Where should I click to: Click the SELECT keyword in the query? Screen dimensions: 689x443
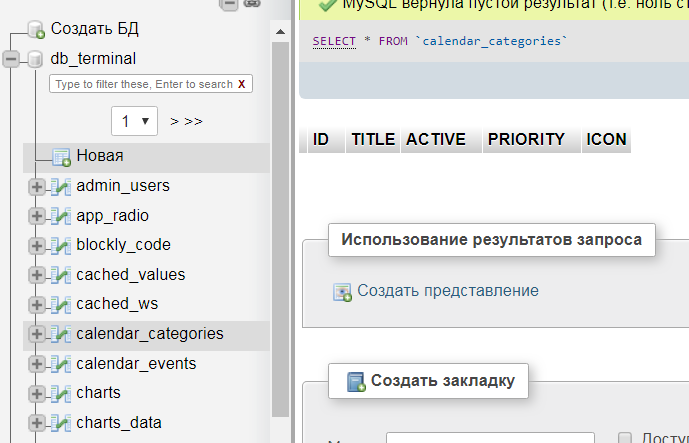[x=334, y=41]
